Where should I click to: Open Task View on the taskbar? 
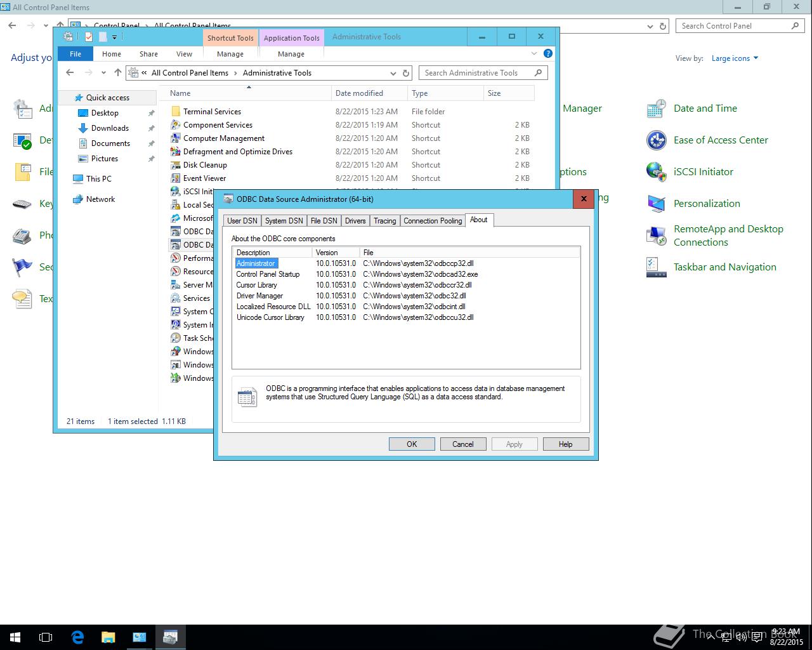[46, 637]
